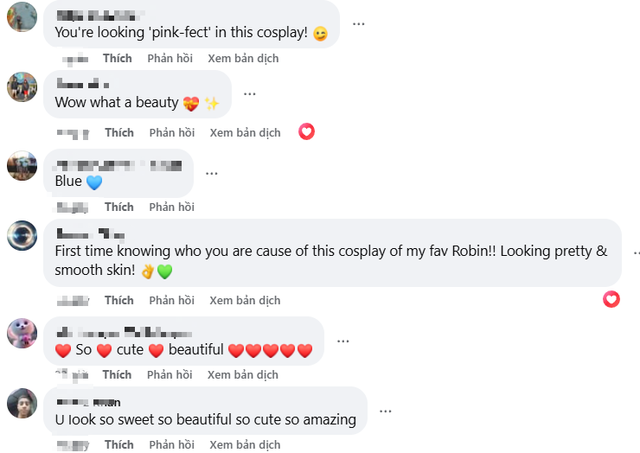
Task: Open avatar of the Robin cosplay commenter
Action: coord(22,235)
